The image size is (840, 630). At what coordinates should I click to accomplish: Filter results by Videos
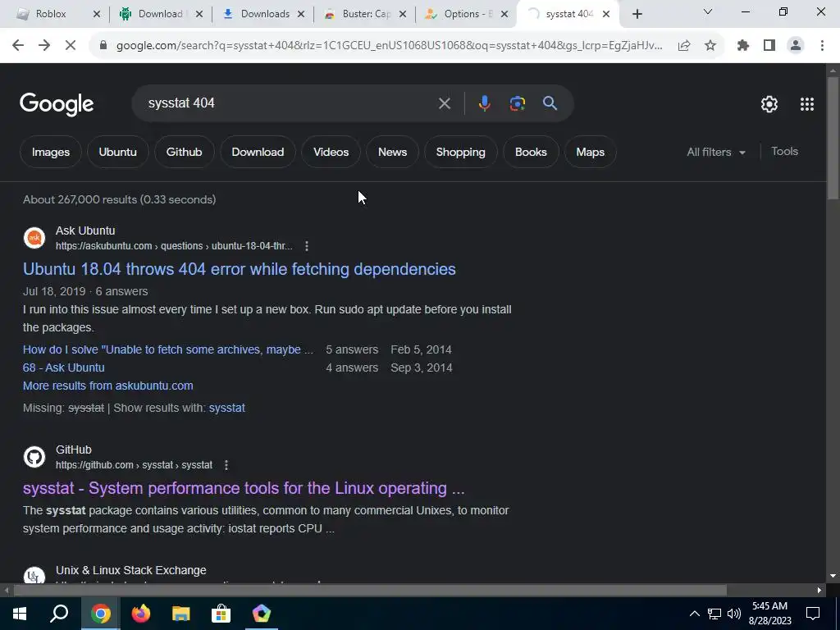[331, 152]
